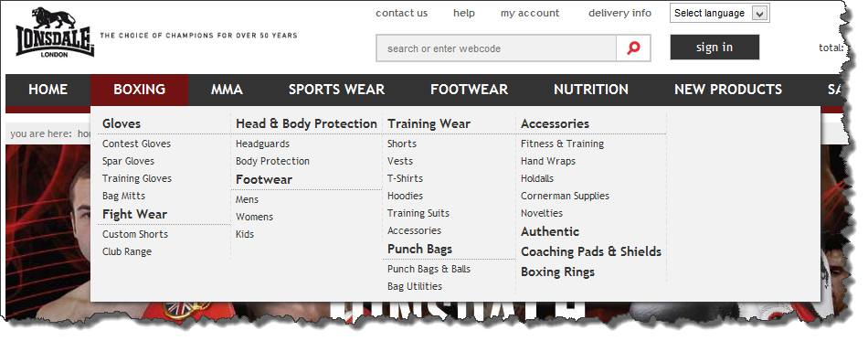This screenshot has width=868, height=341.
Task: Select the NEW PRODUCTS tab
Action: point(728,90)
